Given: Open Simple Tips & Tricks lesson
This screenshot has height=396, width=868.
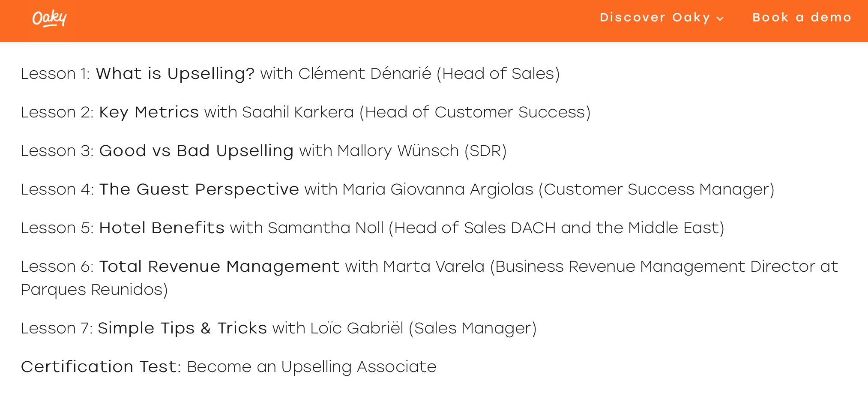Looking at the screenshot, I should click(183, 328).
